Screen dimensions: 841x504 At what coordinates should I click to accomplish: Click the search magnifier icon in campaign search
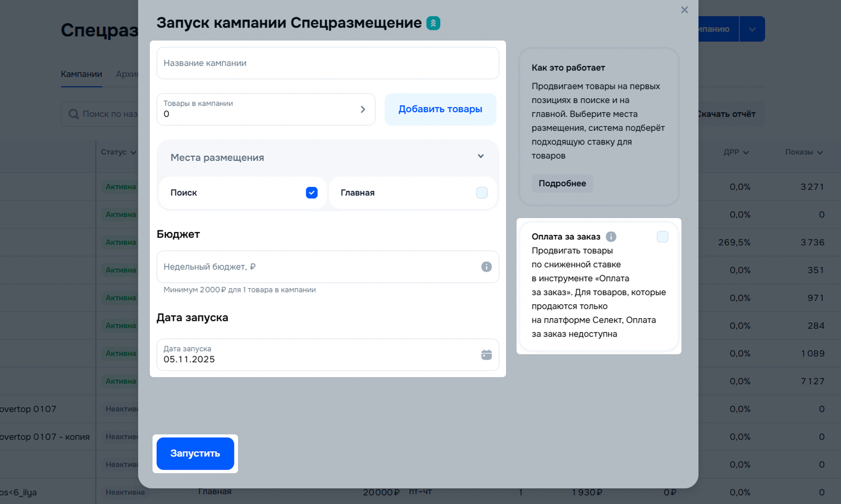tap(74, 114)
